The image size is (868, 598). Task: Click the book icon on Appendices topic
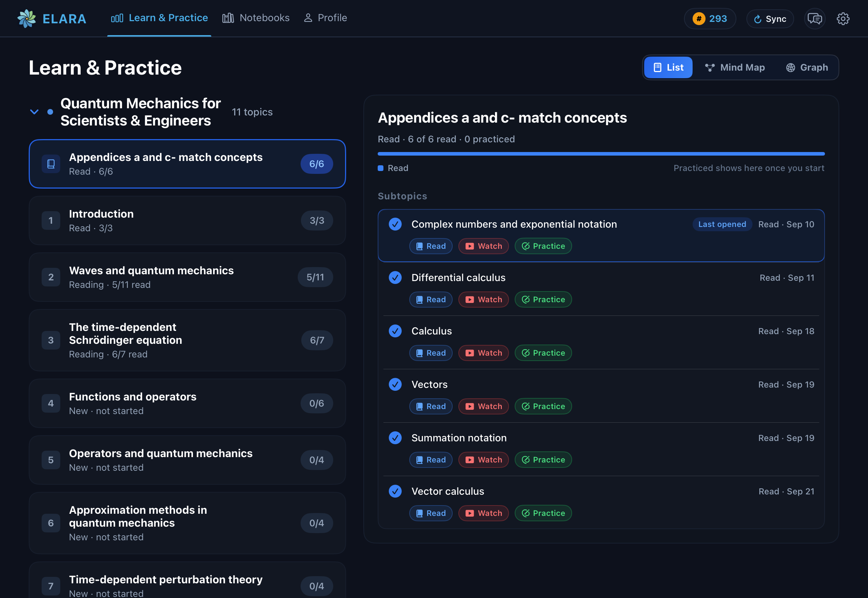click(51, 164)
